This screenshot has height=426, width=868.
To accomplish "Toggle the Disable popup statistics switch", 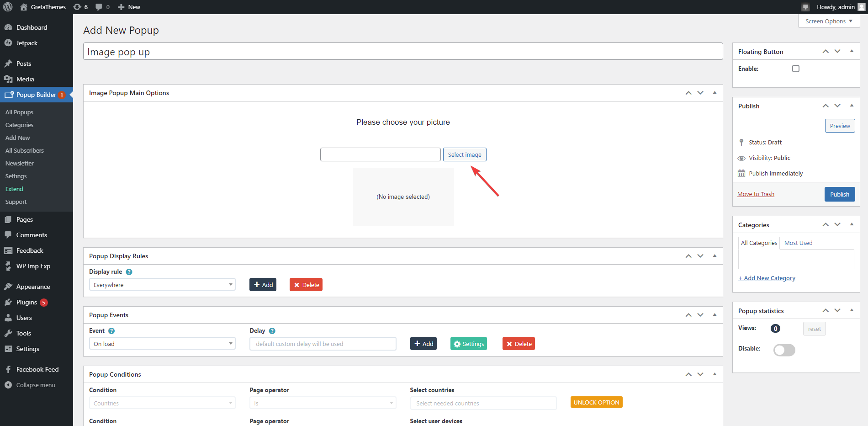I will [x=784, y=350].
